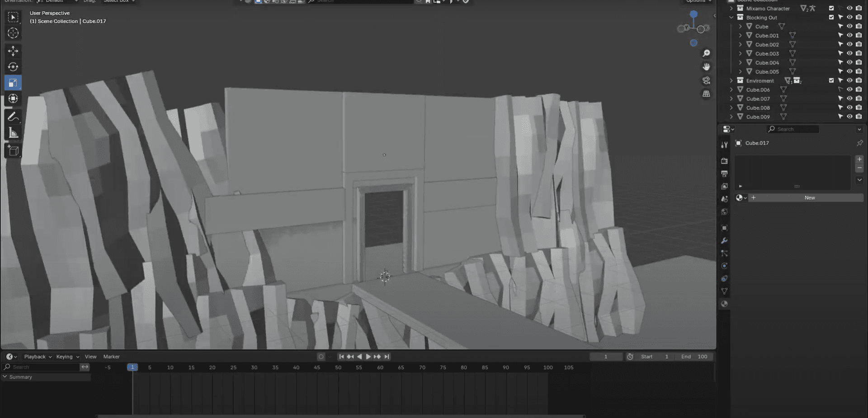Disable rendering for Cube.004
Screen dimensions: 868x418
click(x=859, y=62)
